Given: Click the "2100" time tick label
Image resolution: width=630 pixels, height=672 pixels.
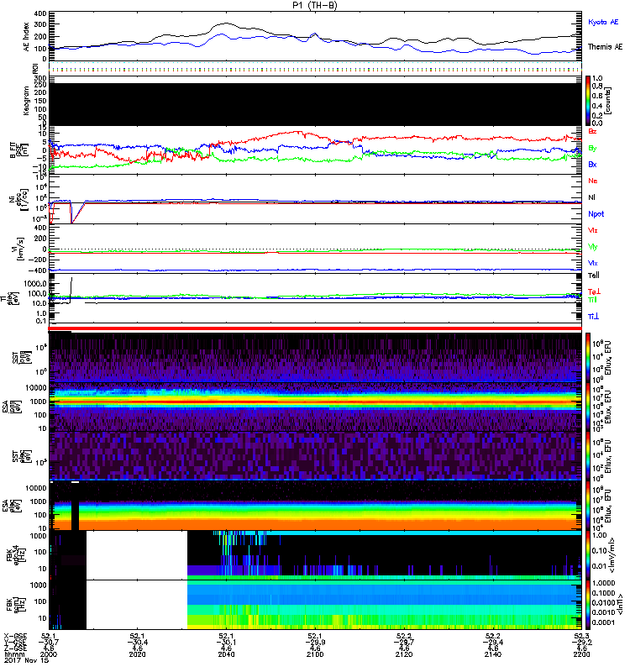Looking at the screenshot, I should coord(315,654).
